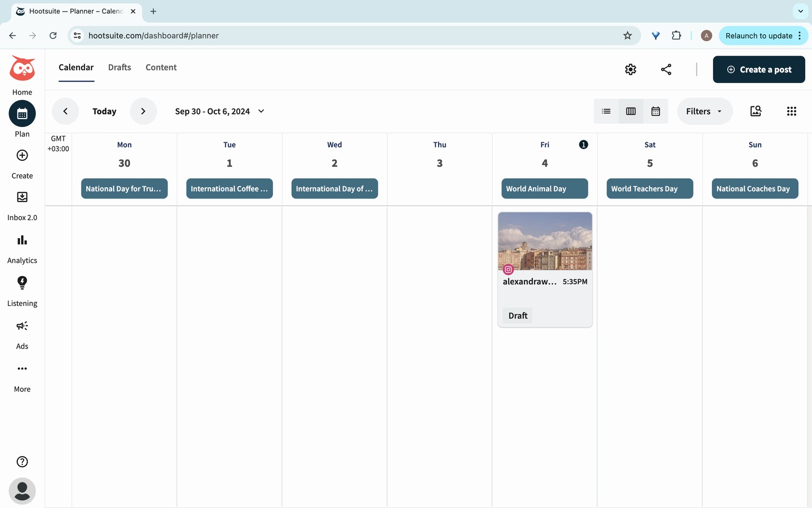Switch to week columns view

(631, 111)
